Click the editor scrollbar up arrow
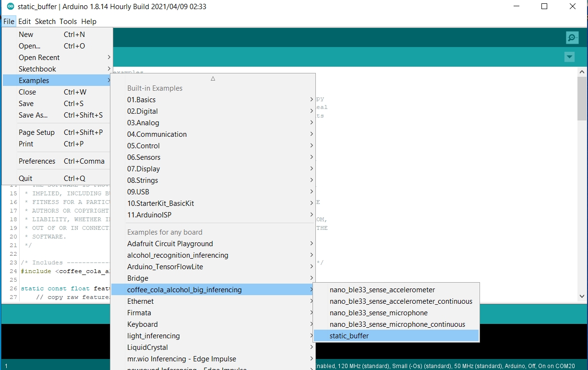Image resolution: width=588 pixels, height=370 pixels. point(582,71)
